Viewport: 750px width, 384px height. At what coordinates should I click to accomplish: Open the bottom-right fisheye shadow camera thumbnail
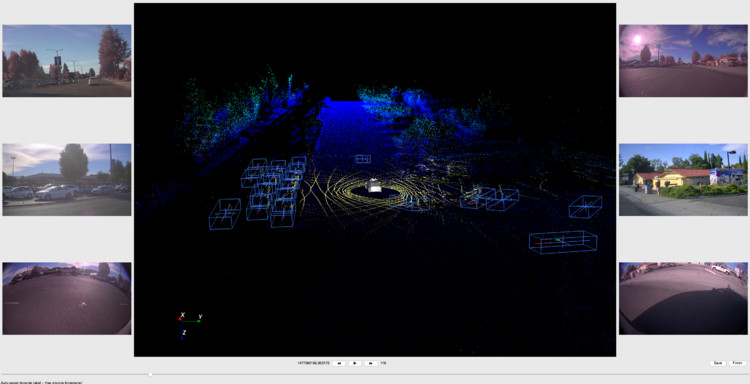click(683, 298)
